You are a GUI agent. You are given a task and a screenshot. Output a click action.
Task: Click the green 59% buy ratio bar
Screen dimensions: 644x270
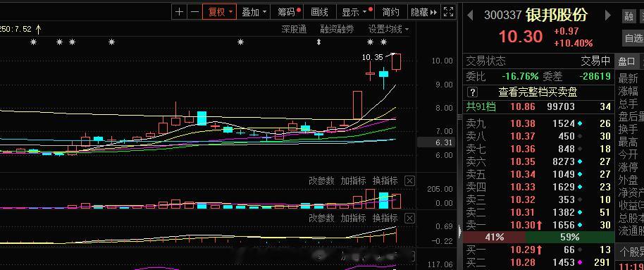(569, 237)
